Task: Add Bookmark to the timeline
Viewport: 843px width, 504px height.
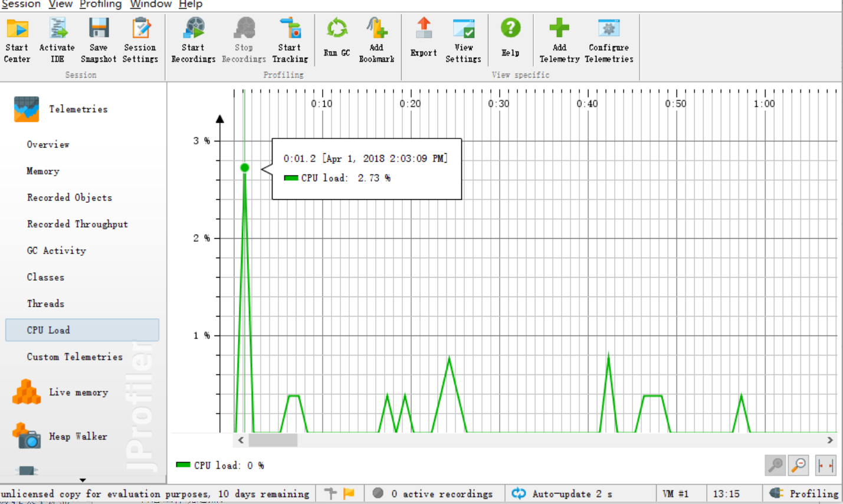Action: [x=376, y=40]
